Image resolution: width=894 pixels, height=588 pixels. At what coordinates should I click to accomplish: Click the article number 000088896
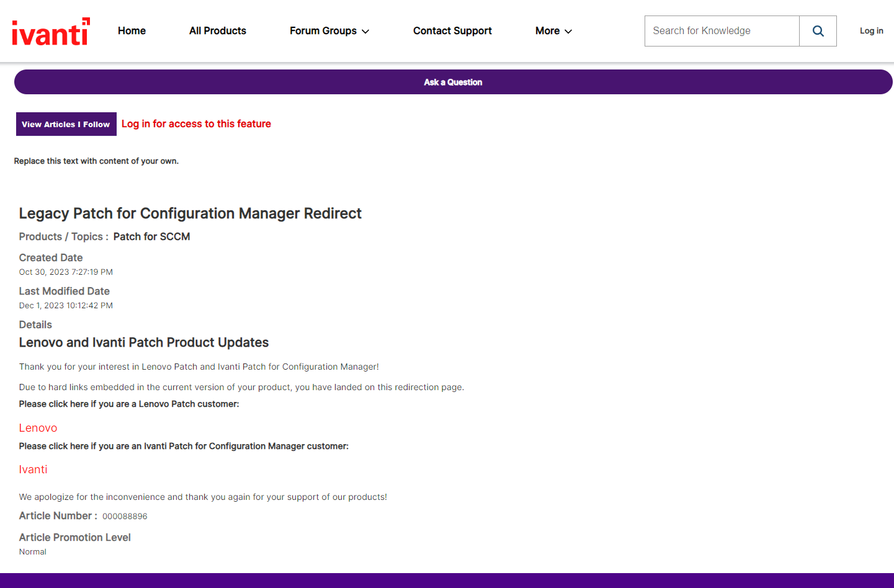tap(125, 516)
